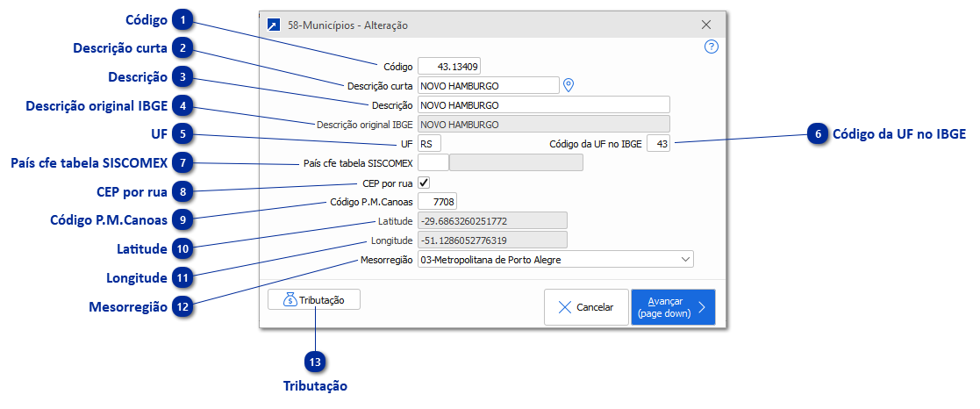Click the numbered callout 6 marker
The height and width of the screenshot is (409, 980).
pos(818,134)
